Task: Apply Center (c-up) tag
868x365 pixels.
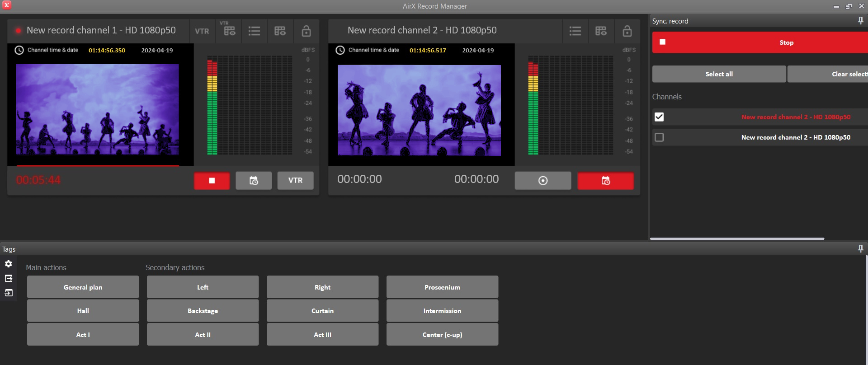Action: pos(442,334)
